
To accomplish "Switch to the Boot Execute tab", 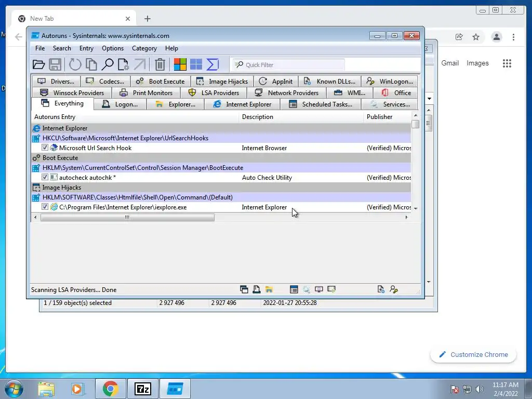I will (160, 82).
